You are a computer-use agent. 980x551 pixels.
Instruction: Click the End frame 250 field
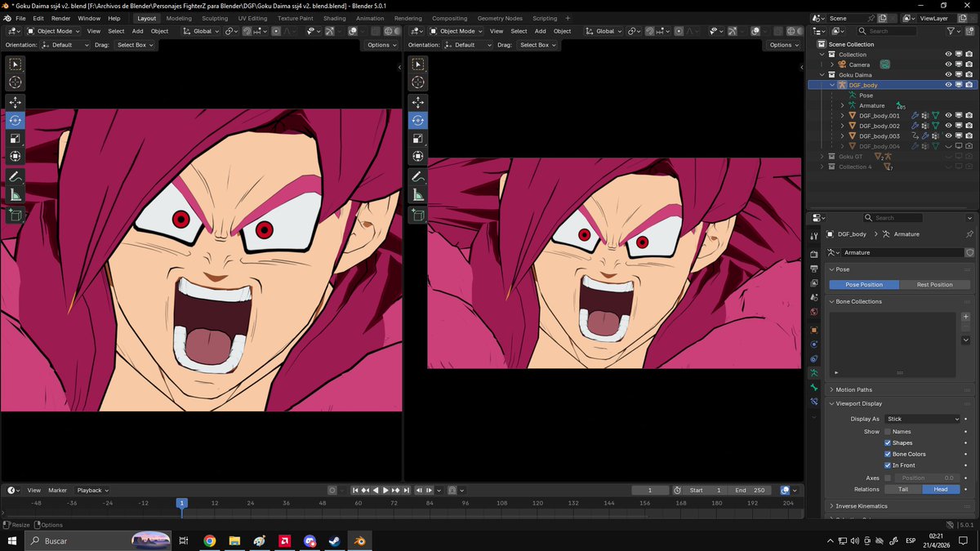751,491
